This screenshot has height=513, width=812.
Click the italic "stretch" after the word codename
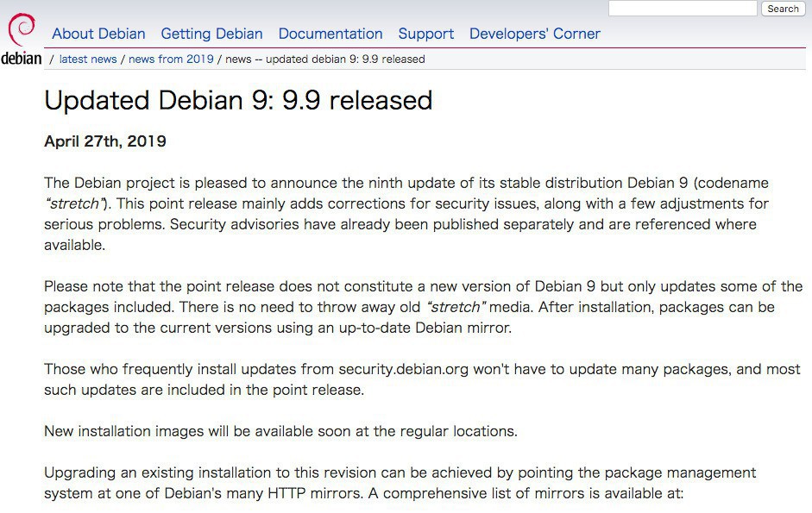[x=75, y=203]
